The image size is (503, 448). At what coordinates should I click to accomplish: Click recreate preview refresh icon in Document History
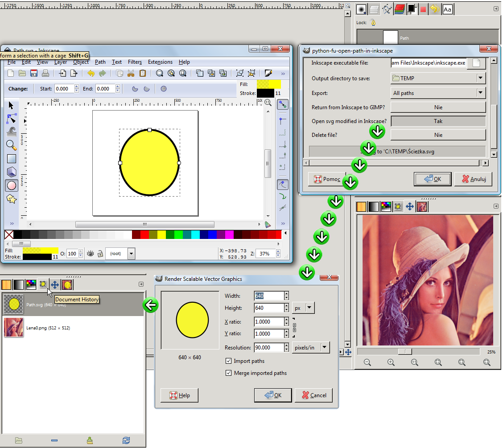click(x=126, y=440)
